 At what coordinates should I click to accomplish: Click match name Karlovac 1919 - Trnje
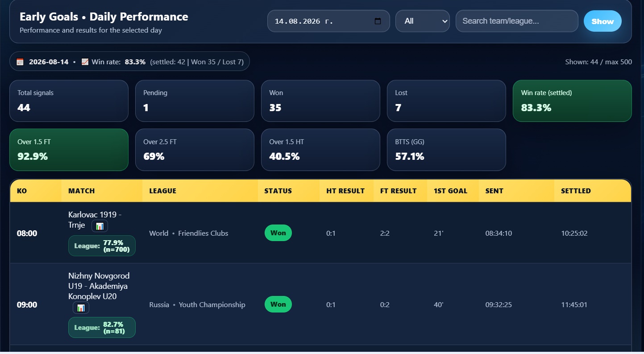pos(95,220)
